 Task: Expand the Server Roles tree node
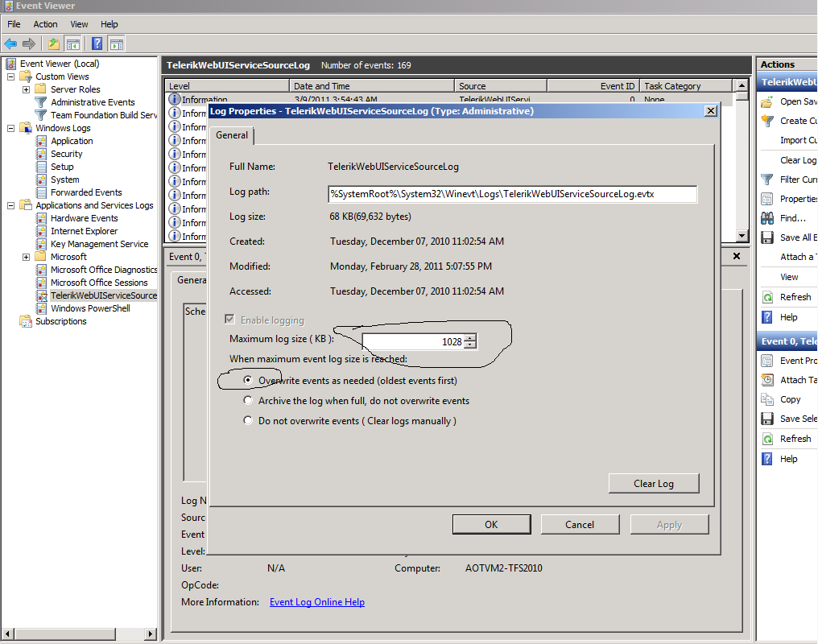(x=26, y=89)
